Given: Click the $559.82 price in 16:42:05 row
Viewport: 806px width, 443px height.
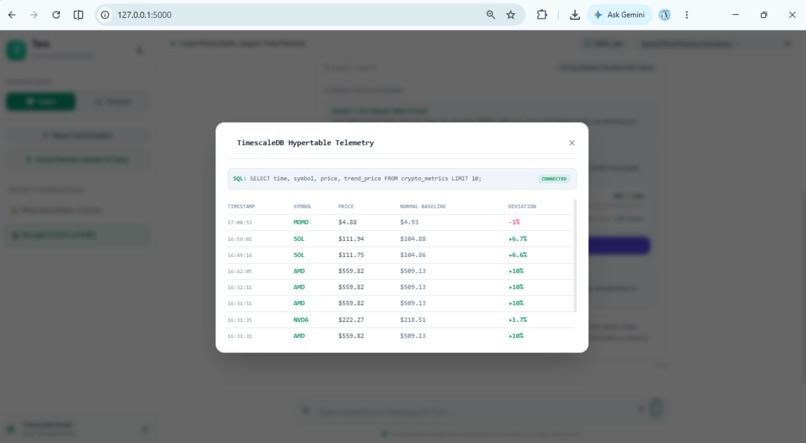Looking at the screenshot, I should (x=351, y=271).
